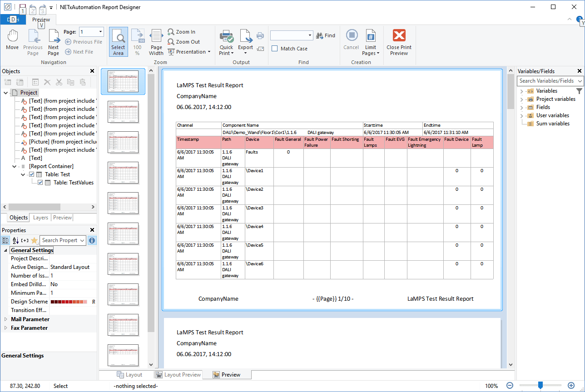
Task: Open the Find text combo box
Action: click(x=292, y=35)
